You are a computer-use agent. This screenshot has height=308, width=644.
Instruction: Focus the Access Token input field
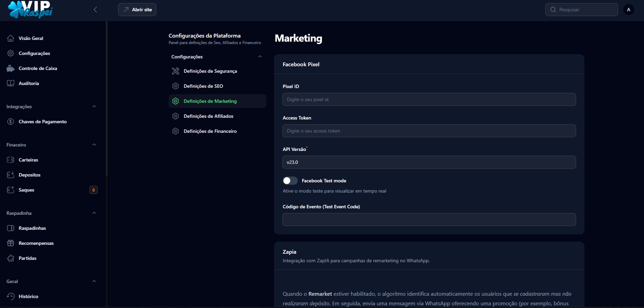(x=429, y=131)
